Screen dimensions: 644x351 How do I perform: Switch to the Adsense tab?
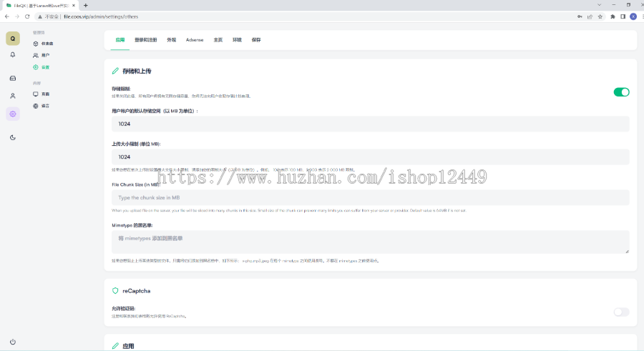click(x=195, y=40)
